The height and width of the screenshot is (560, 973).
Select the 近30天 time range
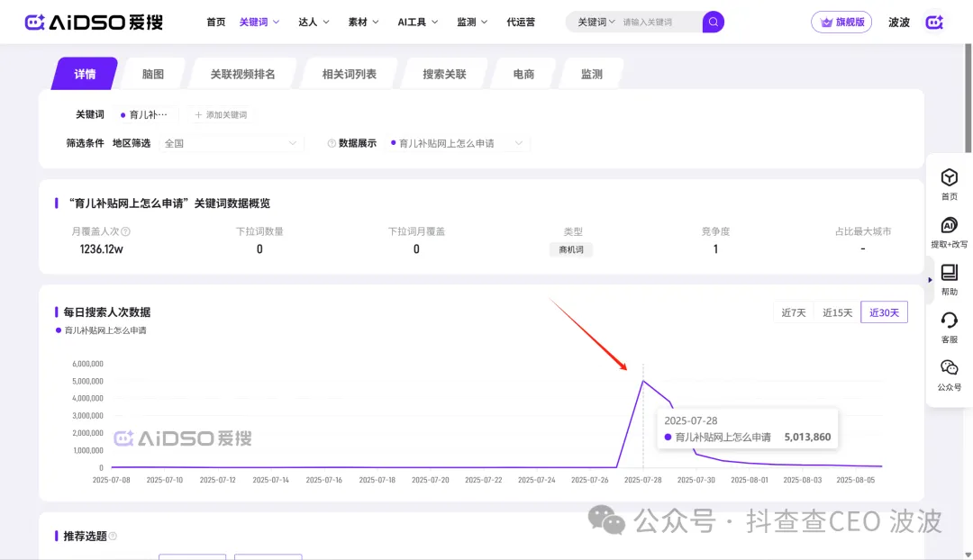pyautogui.click(x=884, y=312)
